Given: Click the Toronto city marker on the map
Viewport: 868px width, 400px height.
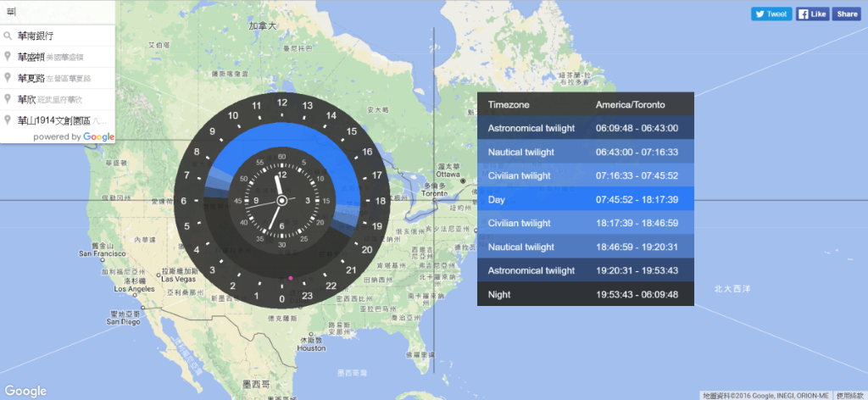Looking at the screenshot, I should coord(463,181).
